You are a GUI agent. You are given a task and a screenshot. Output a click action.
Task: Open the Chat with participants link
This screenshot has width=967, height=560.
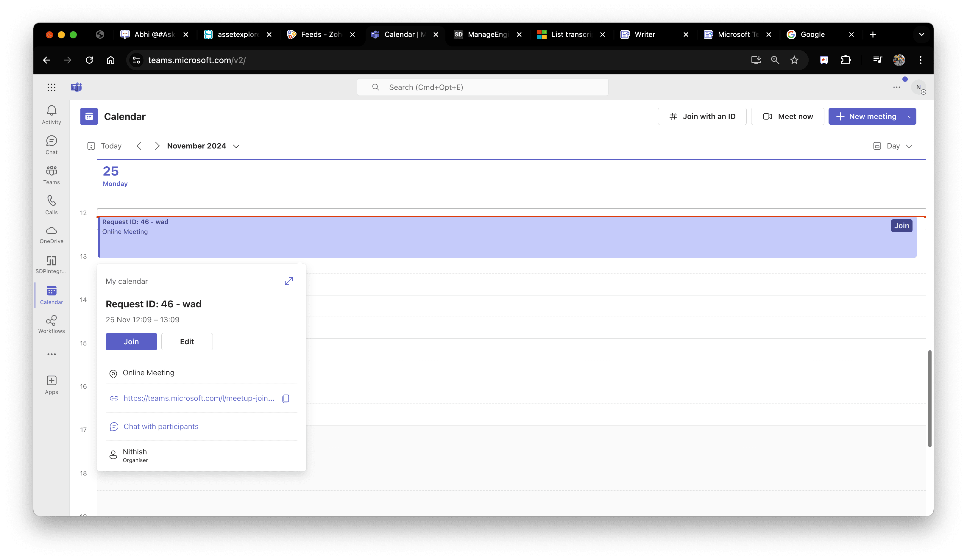[x=161, y=426]
